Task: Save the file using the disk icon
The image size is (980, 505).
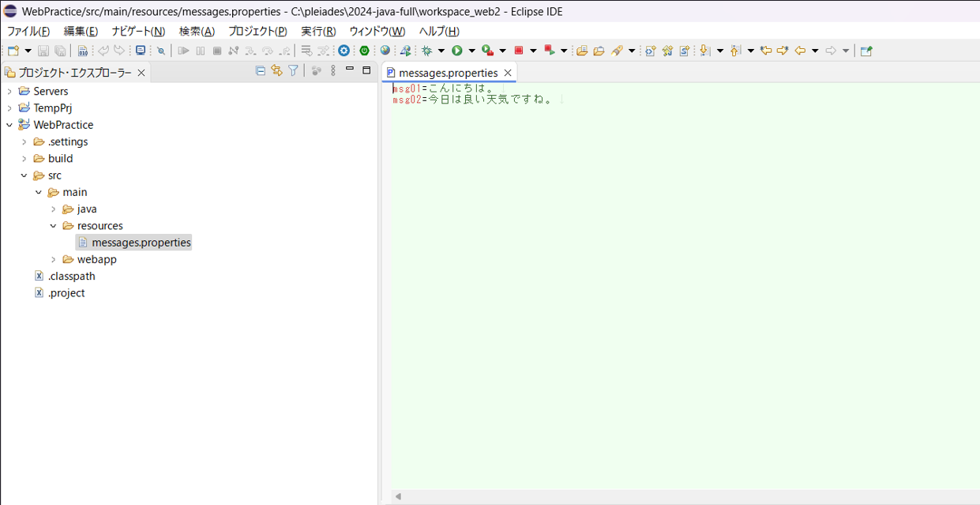Action: [x=43, y=50]
